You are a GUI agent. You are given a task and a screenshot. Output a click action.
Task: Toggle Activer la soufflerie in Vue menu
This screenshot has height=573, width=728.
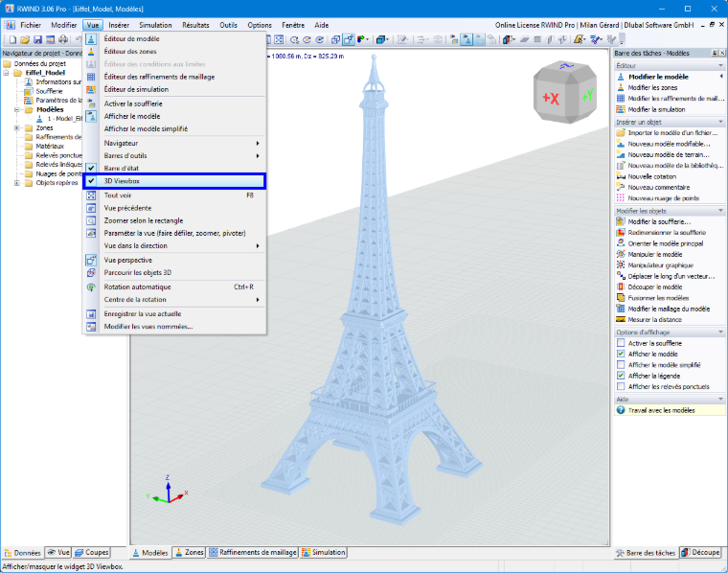(x=174, y=103)
